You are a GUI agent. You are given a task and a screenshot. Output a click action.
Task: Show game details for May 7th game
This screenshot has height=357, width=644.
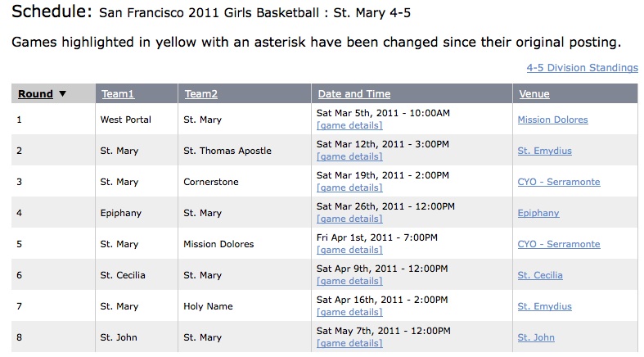(349, 343)
